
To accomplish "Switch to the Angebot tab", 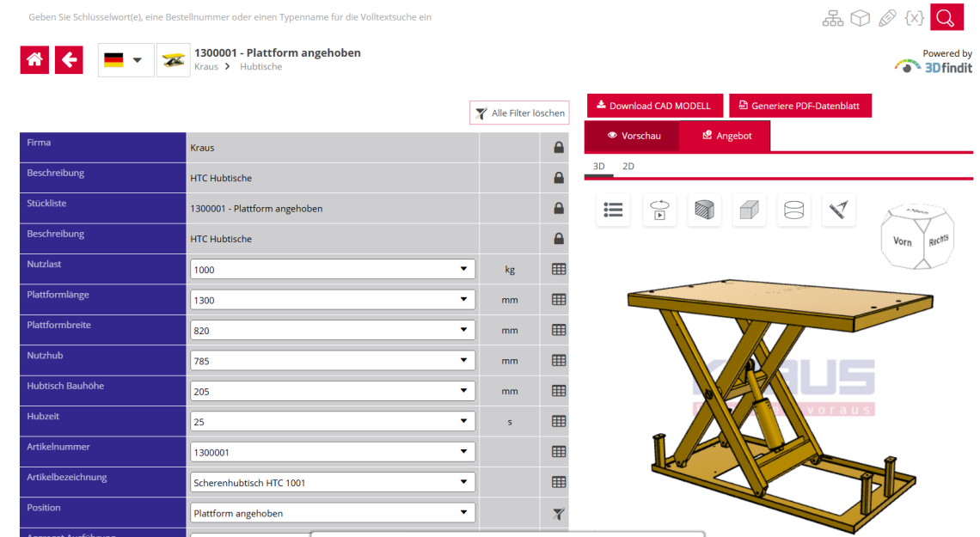I will [x=725, y=136].
